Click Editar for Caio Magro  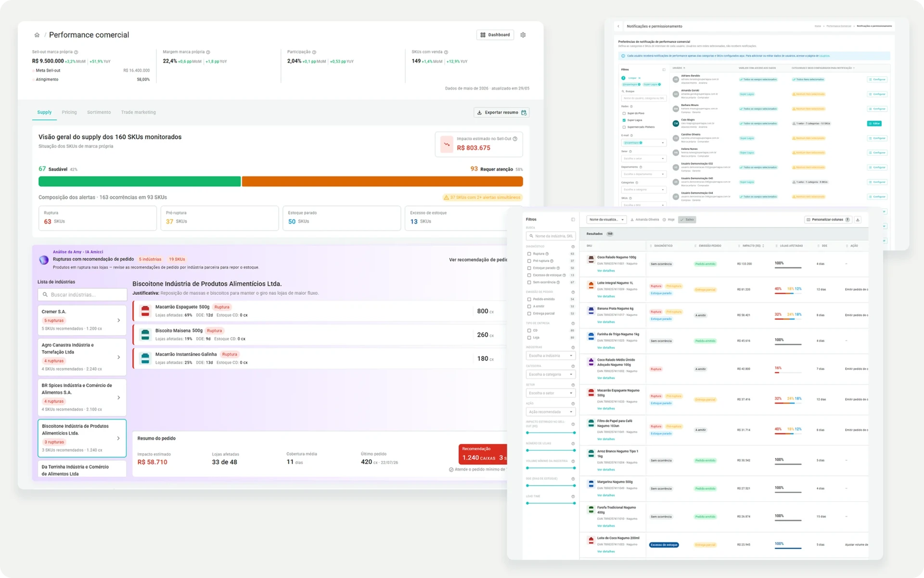tap(874, 124)
